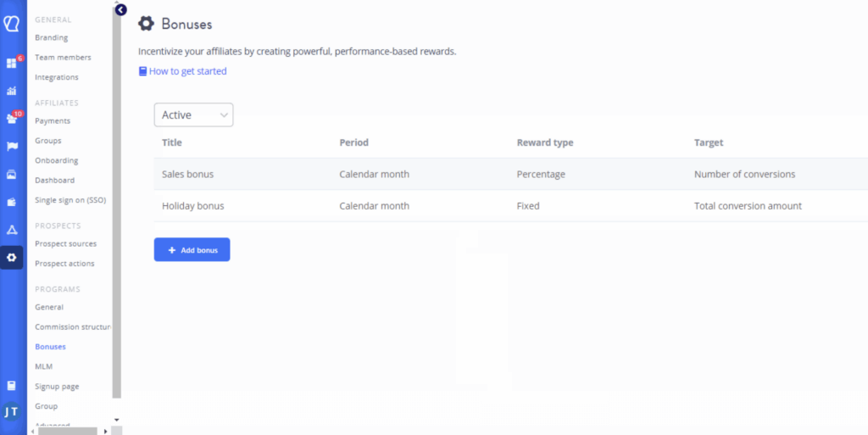868x435 pixels.
Task: Click the horizontal scrollbar right arrow
Action: [106, 431]
